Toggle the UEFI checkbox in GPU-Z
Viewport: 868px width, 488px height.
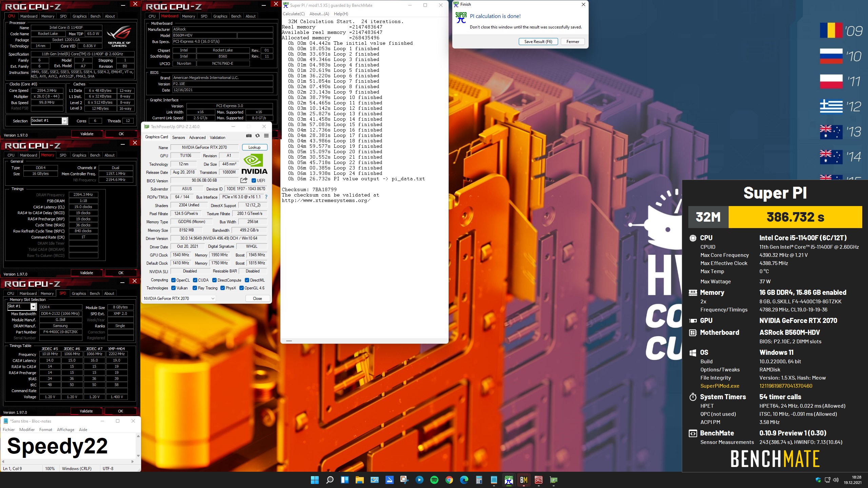[254, 181]
